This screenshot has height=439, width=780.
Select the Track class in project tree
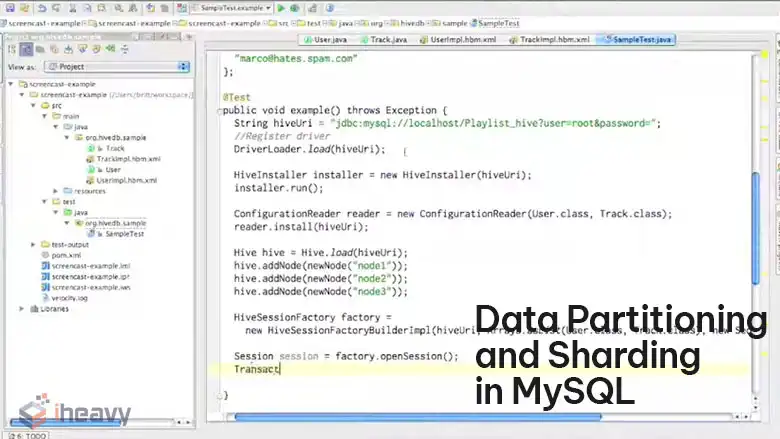(x=115, y=148)
